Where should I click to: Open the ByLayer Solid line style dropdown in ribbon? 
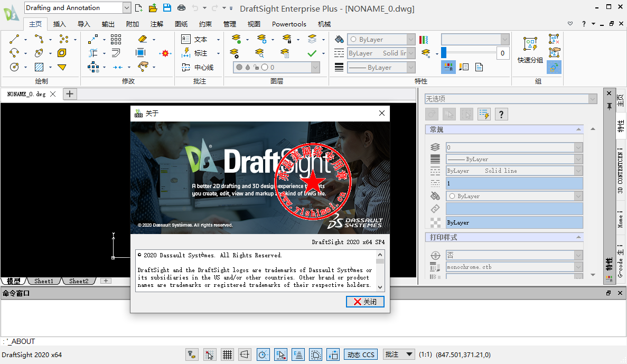pyautogui.click(x=410, y=53)
